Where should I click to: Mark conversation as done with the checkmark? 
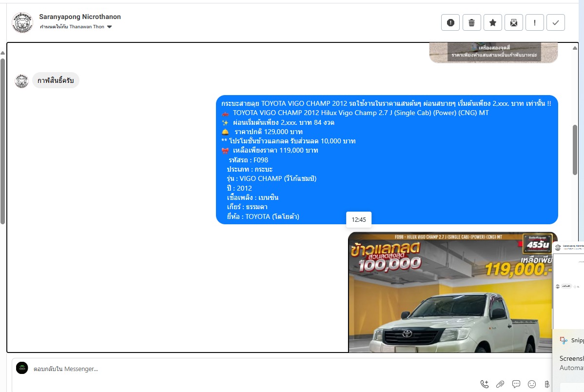pyautogui.click(x=555, y=23)
